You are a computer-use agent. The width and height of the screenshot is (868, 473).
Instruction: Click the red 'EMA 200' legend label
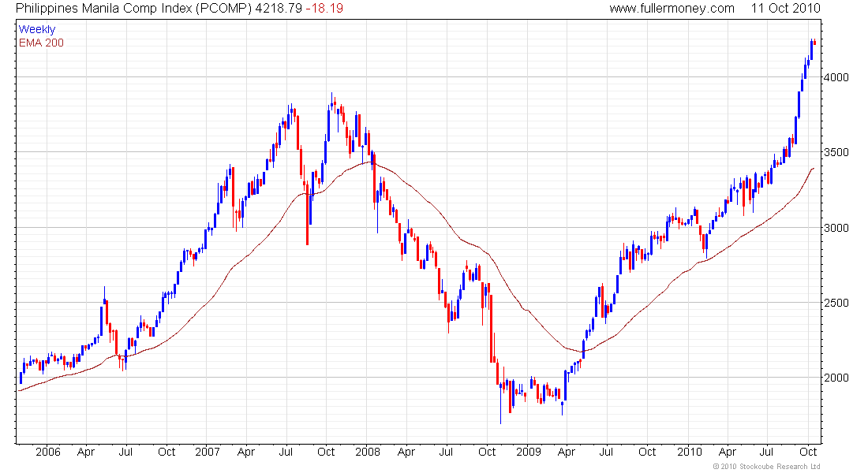coord(42,43)
